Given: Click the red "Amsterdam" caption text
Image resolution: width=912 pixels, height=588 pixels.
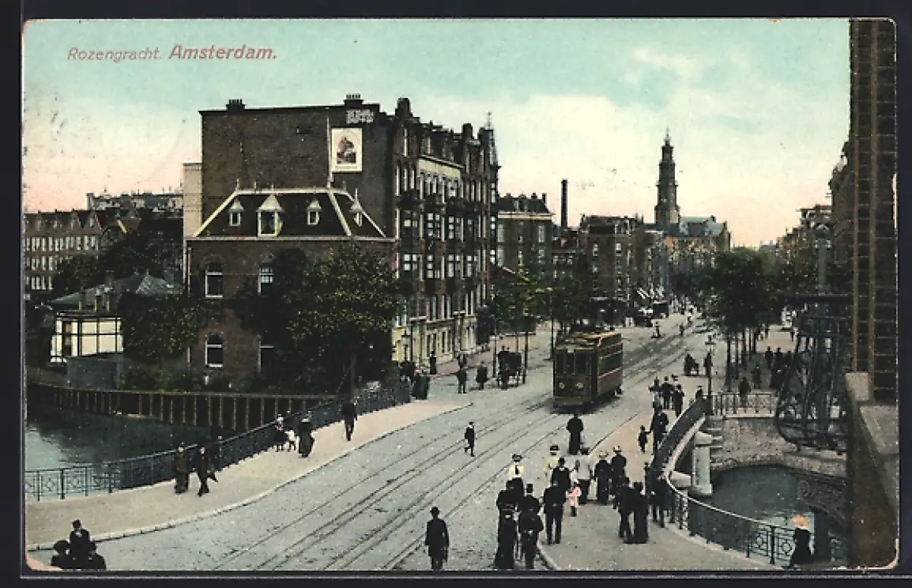Looking at the screenshot, I should click(x=222, y=52).
